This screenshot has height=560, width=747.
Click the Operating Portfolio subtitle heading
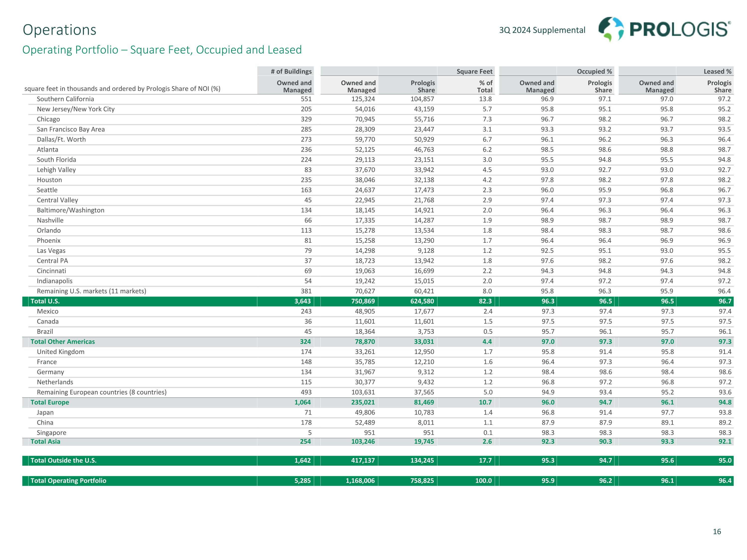coord(162,50)
